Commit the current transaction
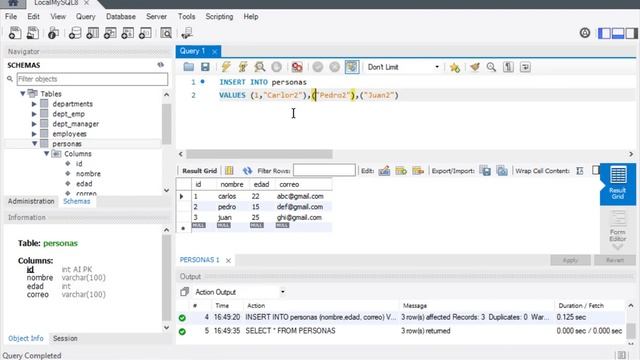Image resolution: width=640 pixels, height=360 pixels. pyautogui.click(x=318, y=67)
